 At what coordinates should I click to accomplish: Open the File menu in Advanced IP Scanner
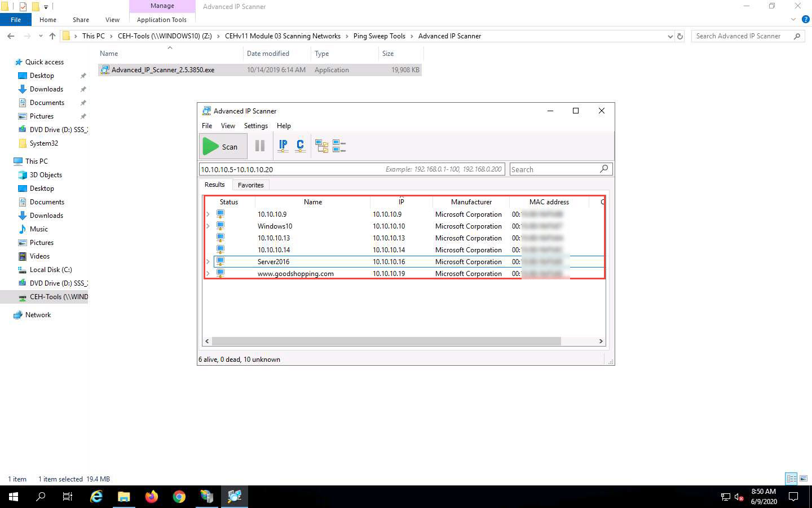(x=207, y=126)
